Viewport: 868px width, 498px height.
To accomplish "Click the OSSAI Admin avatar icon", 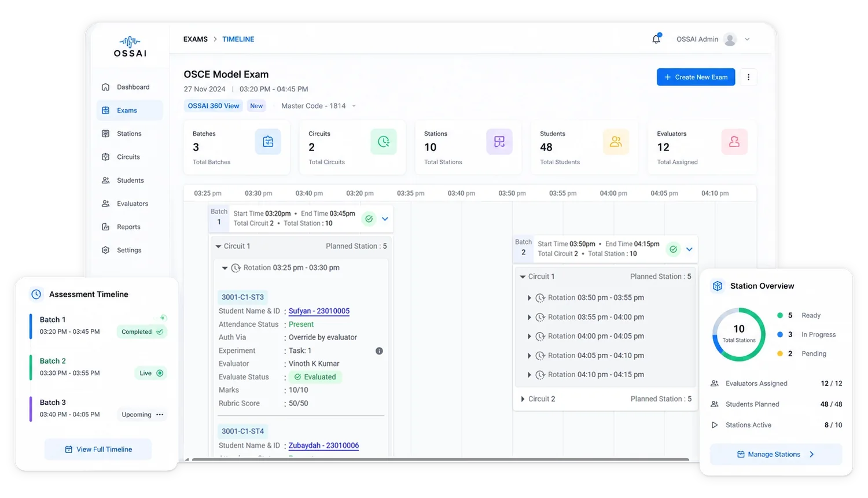I will 730,39.
